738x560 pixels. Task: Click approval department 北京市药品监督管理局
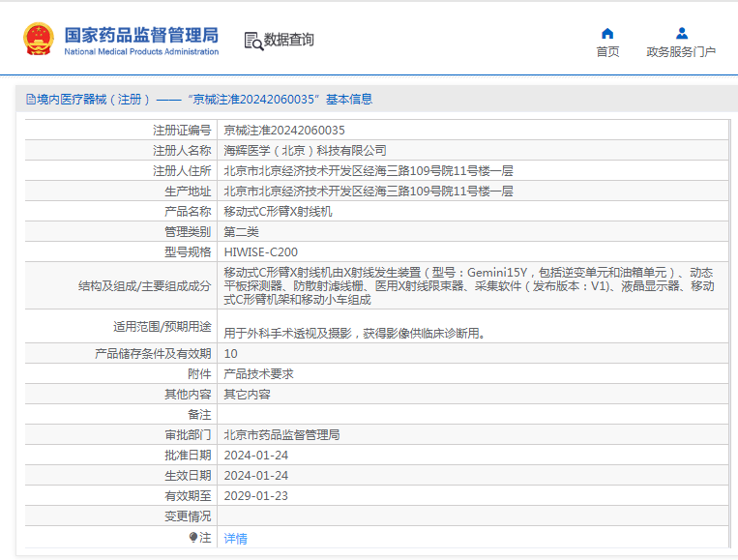click(x=281, y=435)
